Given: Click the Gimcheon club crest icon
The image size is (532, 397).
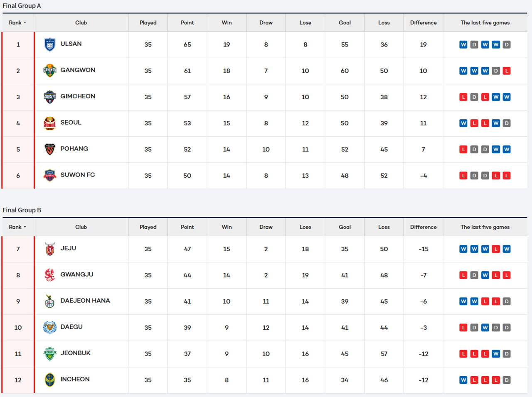Looking at the screenshot, I should pos(50,97).
